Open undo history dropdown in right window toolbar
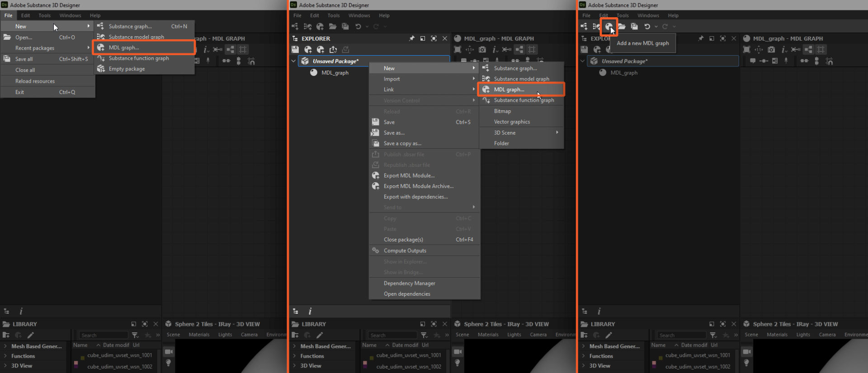Viewport: 868px width, 373px height. pyautogui.click(x=656, y=27)
